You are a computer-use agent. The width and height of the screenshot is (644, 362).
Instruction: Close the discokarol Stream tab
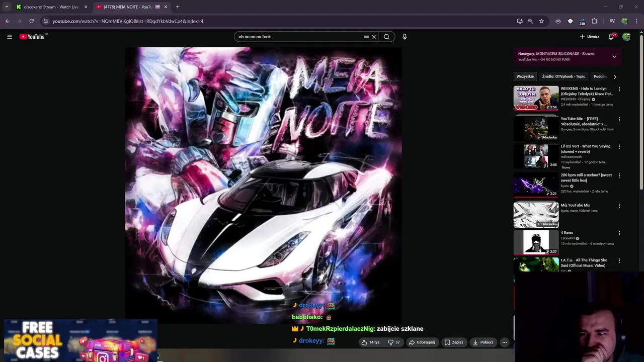86,7
